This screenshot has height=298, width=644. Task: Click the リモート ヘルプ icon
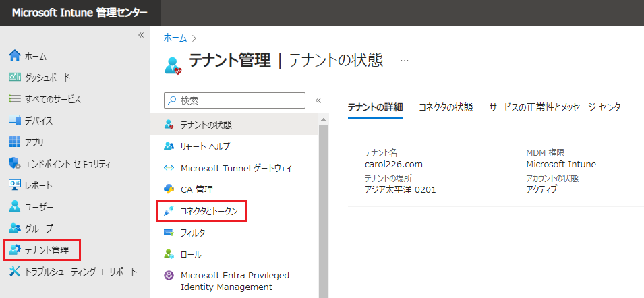(x=169, y=146)
